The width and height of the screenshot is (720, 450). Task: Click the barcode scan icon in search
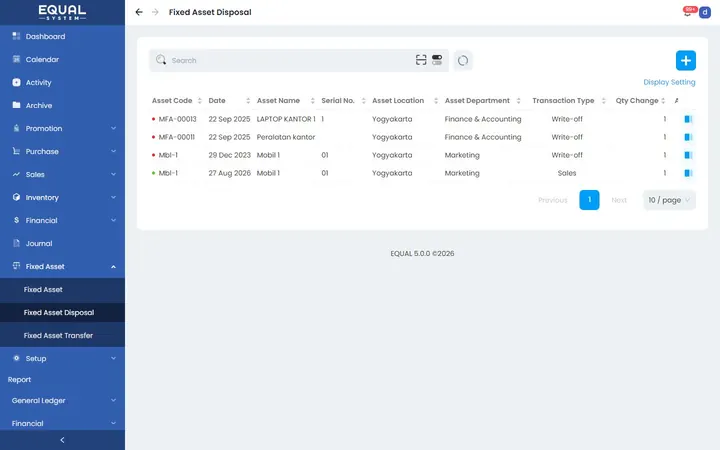[421, 60]
